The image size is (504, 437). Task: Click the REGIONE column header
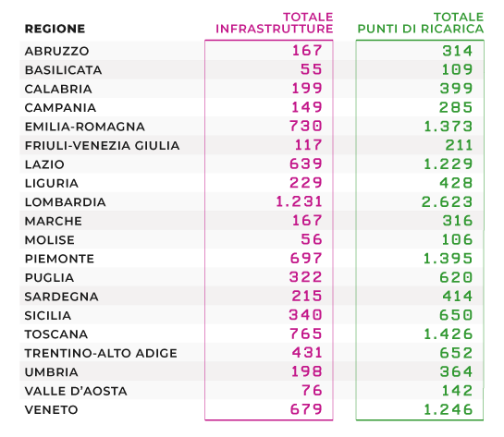coord(55,29)
